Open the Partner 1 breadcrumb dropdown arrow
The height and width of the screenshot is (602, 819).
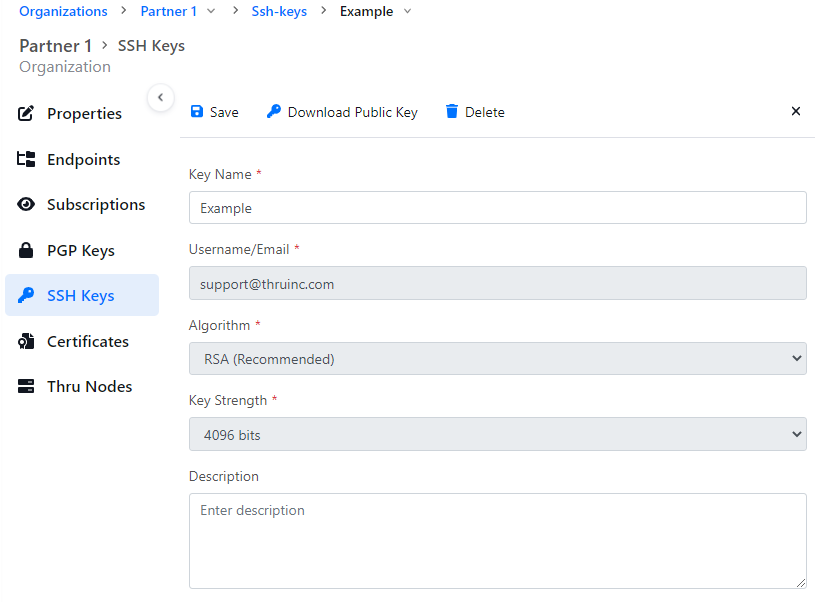[x=210, y=12]
